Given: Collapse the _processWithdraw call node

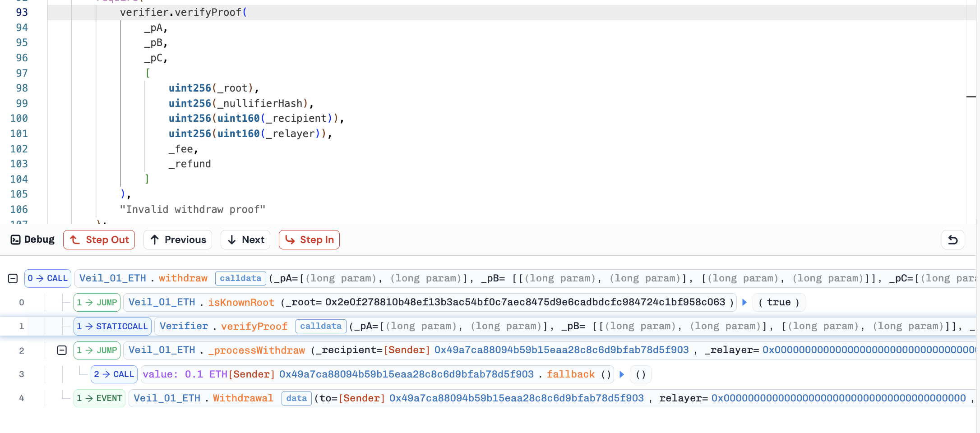Looking at the screenshot, I should (62, 350).
